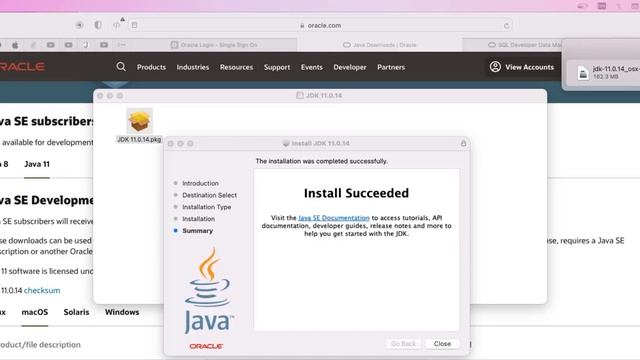
Task: Click the Introduction step in installer sidebar
Action: coord(200,183)
